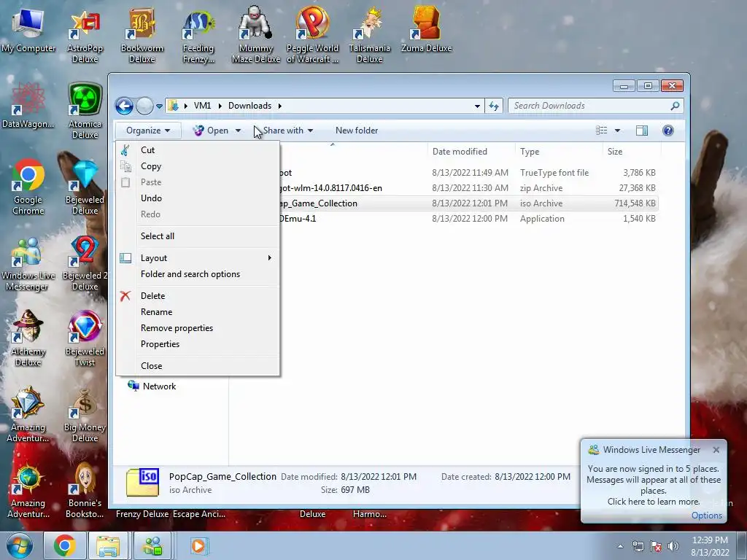Choose Rename from the menu
Screen dimensions: 747x560
[198, 312]
